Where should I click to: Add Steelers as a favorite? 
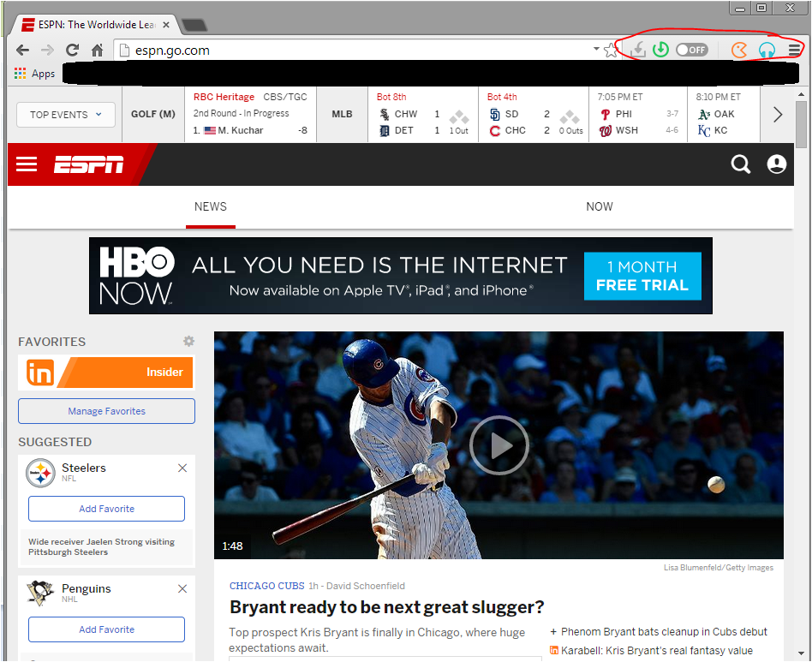[106, 509]
